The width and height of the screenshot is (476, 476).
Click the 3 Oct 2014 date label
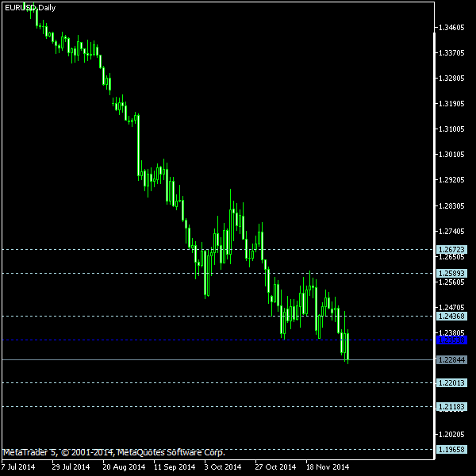[223, 467]
